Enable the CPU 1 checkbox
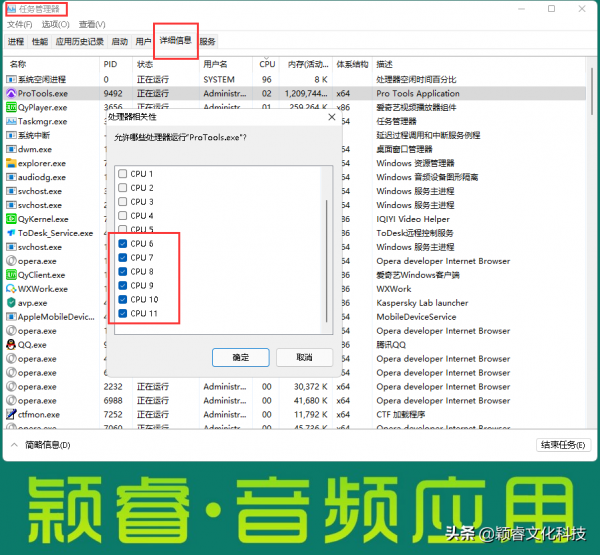600x555 pixels. pos(122,174)
